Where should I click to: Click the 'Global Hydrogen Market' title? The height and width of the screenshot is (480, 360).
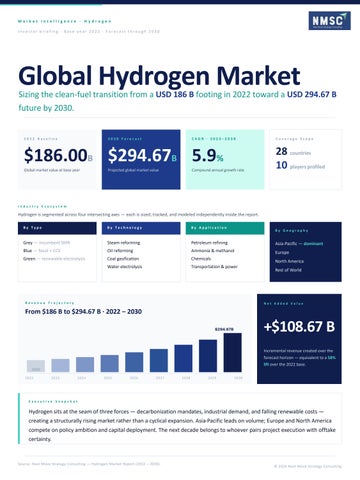[x=159, y=76]
